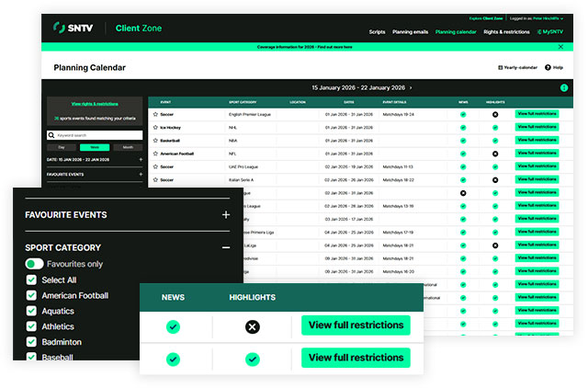The width and height of the screenshot is (588, 388).
Task: Favourite the Ice Hockey event star
Action: pyautogui.click(x=155, y=128)
